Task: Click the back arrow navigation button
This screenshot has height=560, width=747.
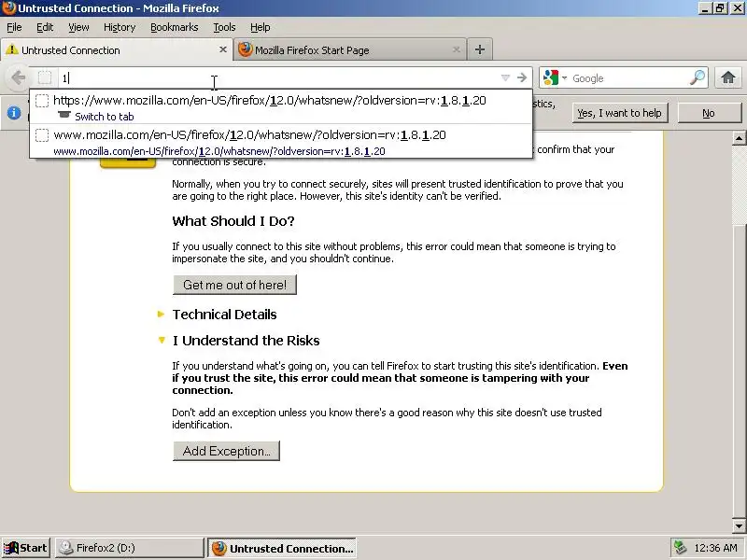Action: 18,77
